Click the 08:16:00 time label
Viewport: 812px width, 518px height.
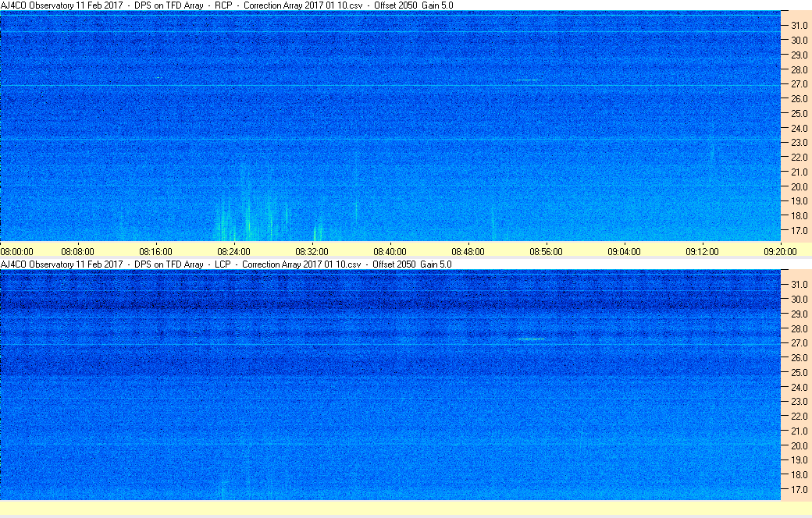(x=155, y=251)
